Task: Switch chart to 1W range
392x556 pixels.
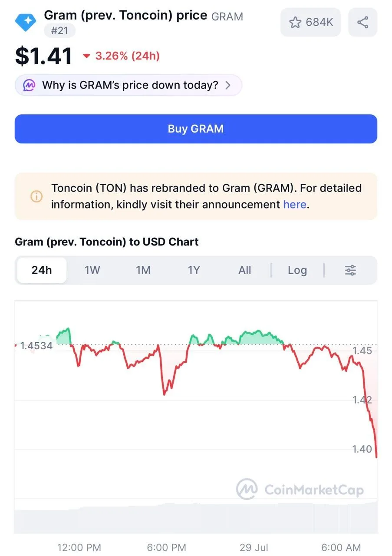Action: tap(92, 270)
